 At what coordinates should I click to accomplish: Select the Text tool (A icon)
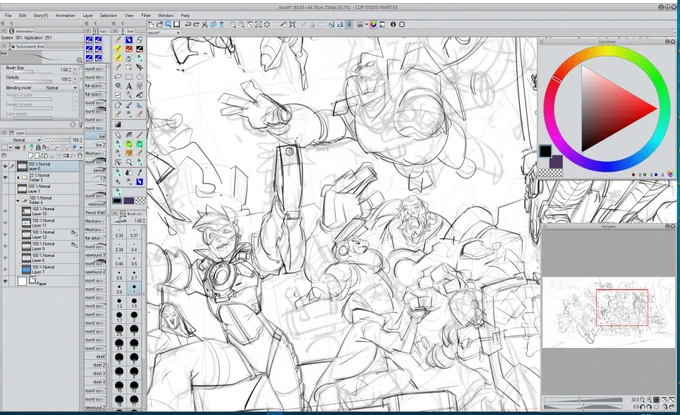click(x=129, y=86)
